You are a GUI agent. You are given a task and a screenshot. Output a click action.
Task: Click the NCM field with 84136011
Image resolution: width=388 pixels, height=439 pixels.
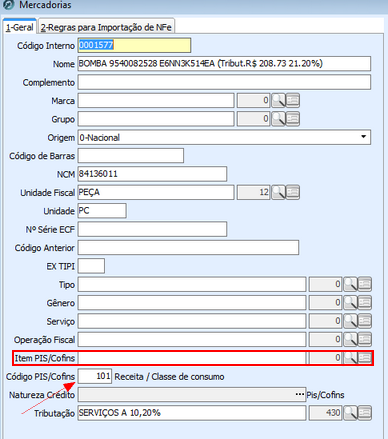point(152,174)
